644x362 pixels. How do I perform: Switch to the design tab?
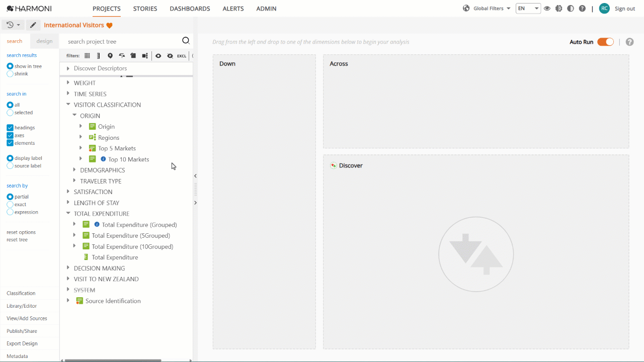tap(44, 41)
